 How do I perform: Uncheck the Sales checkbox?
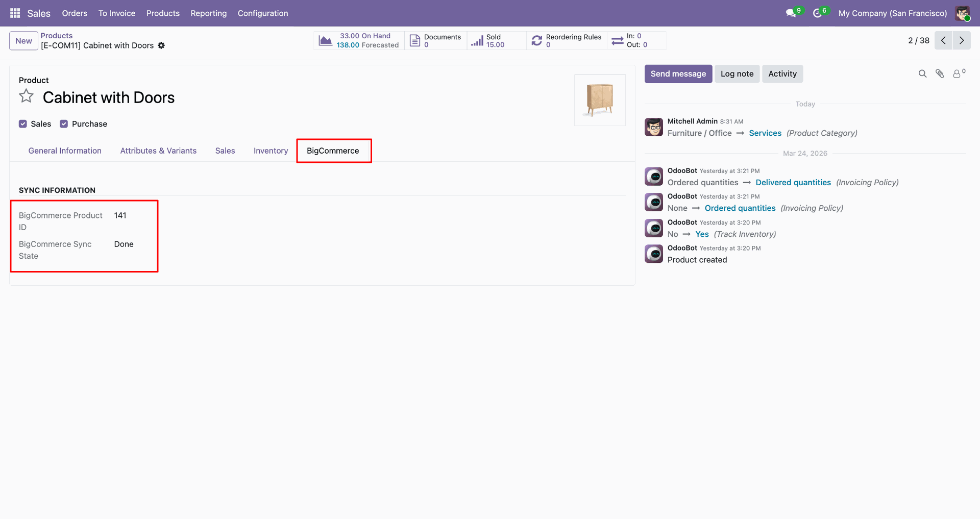click(x=23, y=124)
